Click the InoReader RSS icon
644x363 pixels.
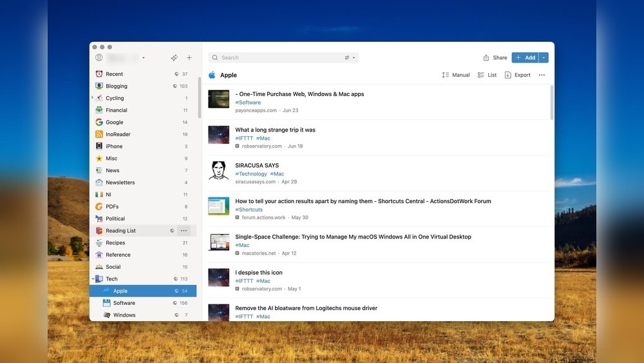click(99, 134)
